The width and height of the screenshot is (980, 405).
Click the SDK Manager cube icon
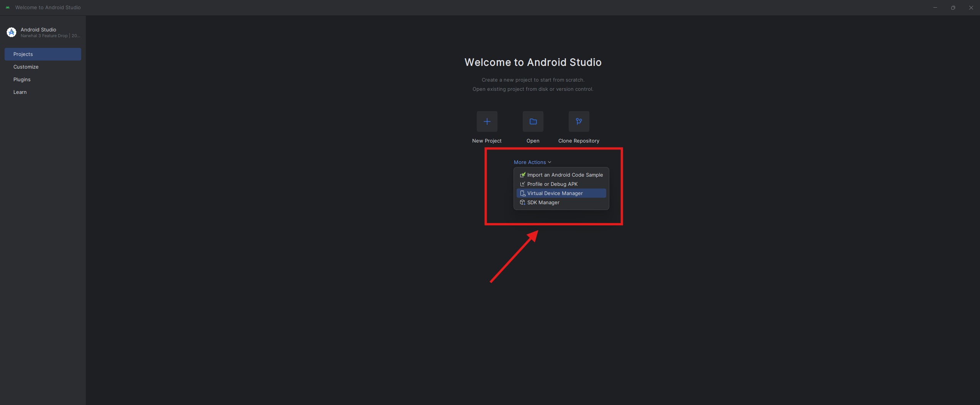[522, 202]
